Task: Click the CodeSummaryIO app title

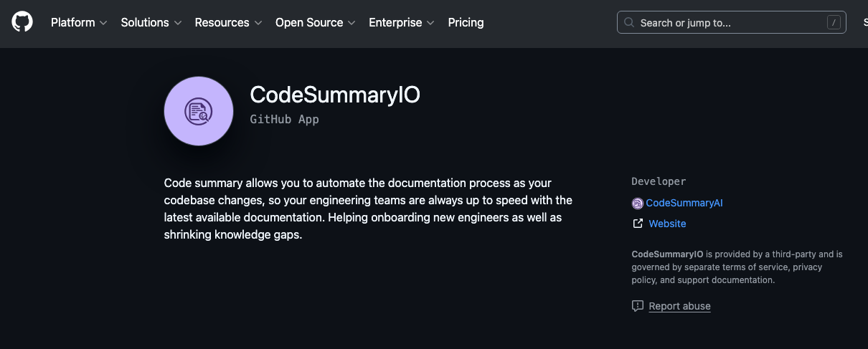Action: pyautogui.click(x=335, y=95)
